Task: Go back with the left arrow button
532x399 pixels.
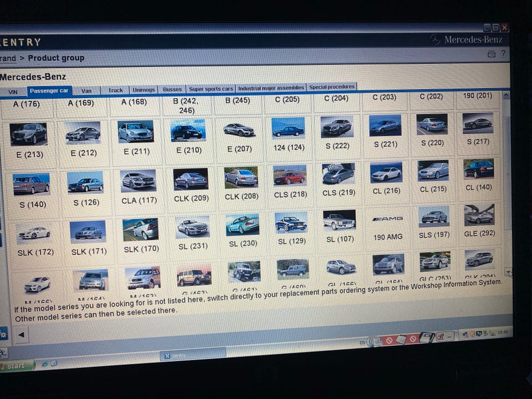Action: 21,335
